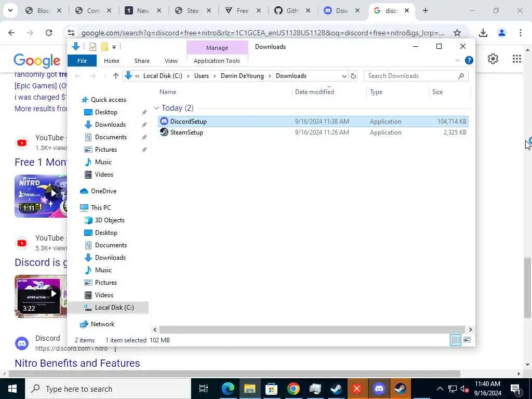Open Discord from the taskbar
Image resolution: width=532 pixels, height=399 pixels.
pos(379,389)
